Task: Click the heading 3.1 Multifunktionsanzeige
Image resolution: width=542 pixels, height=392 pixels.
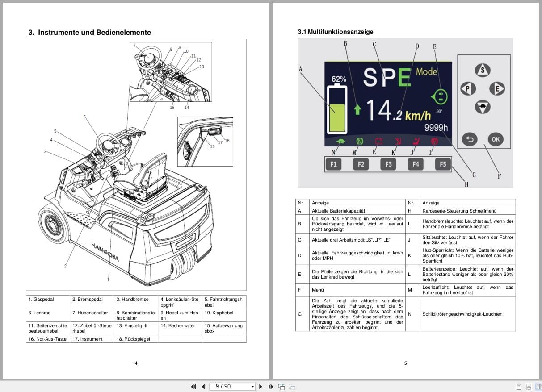Action: coord(336,32)
